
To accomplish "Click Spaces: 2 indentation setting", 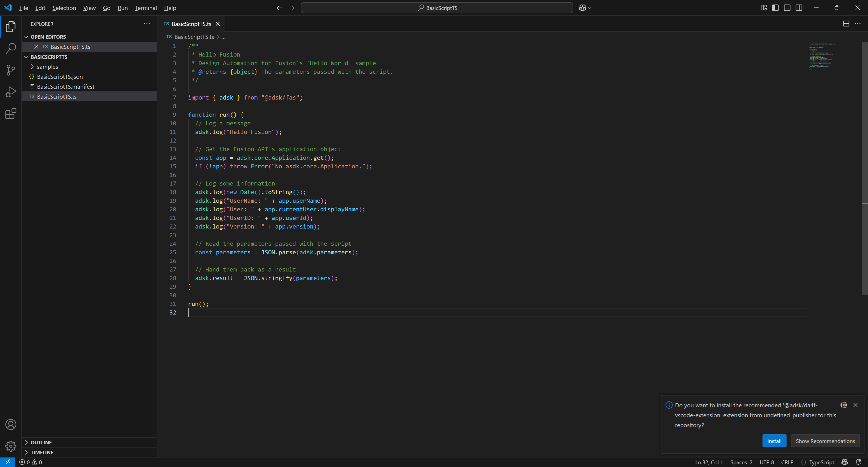I will (741, 462).
